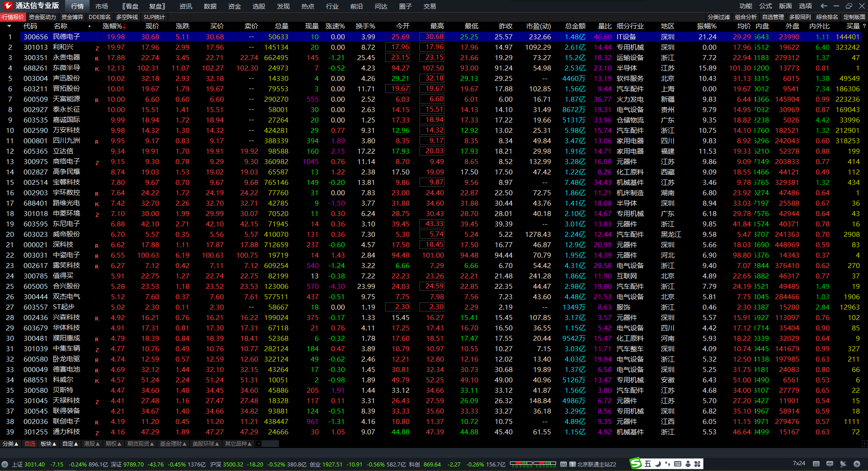868x471 pixels.
Task: Open the 行情 main menu tab
Action: 77,6
